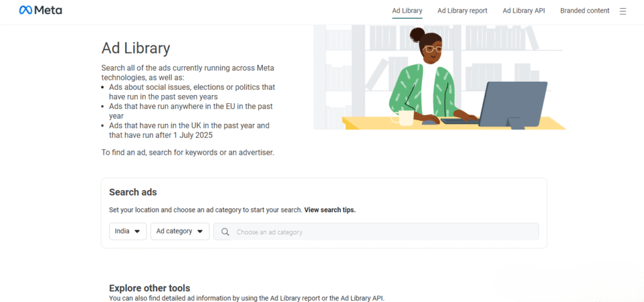Go to the Ad Library API tab
The width and height of the screenshot is (644, 302).
pos(524,11)
